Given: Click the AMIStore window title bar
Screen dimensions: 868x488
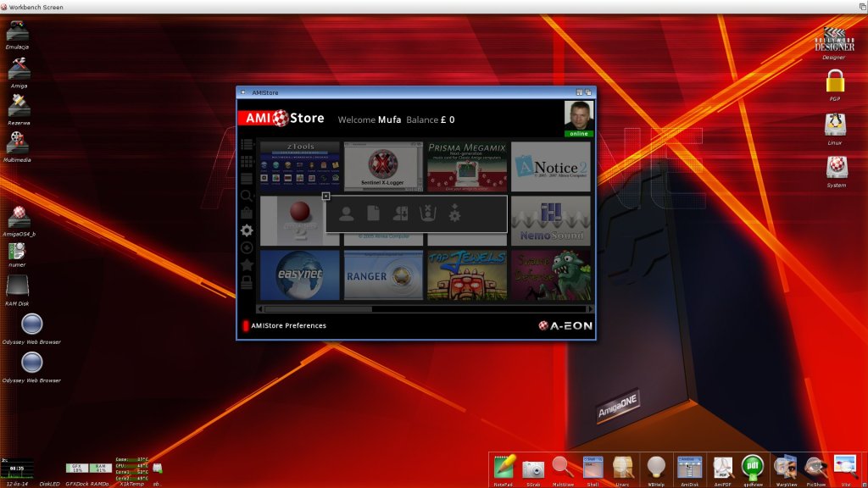Looking at the screenshot, I should [x=415, y=92].
